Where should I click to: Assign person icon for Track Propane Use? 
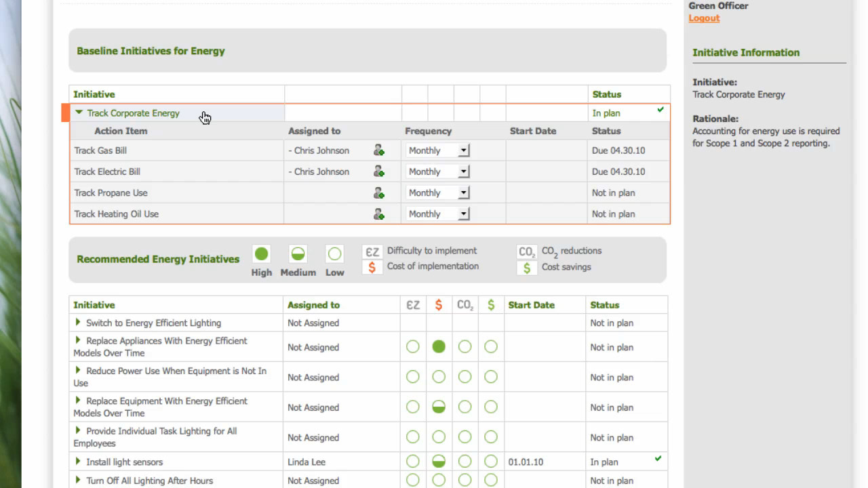[379, 192]
